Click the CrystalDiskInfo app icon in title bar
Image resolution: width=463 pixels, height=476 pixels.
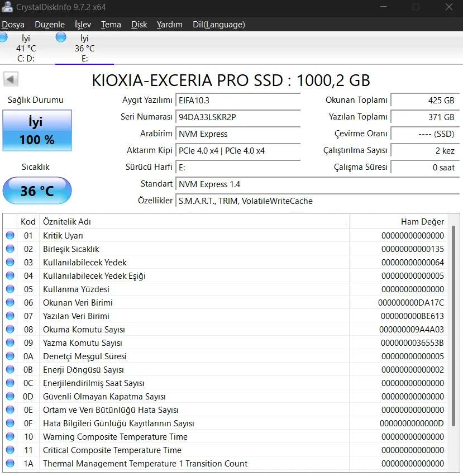tap(7, 7)
